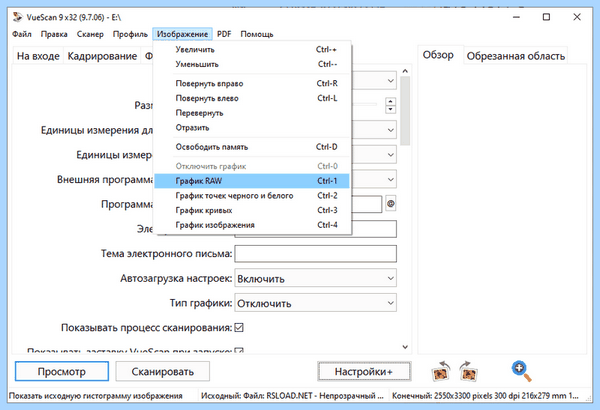Open the Помощь menu
Screen dimensions: 600x410
[x=257, y=34]
